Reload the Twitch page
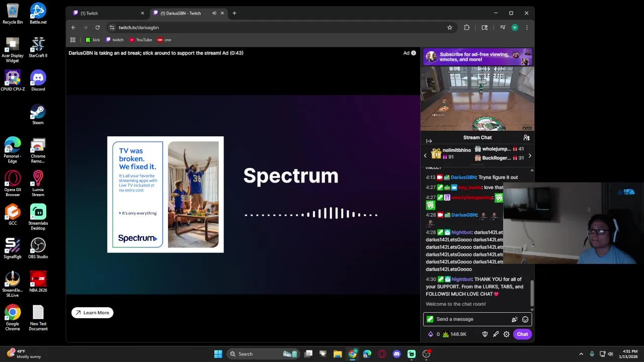Screen dimensions: 644x362 [x=98, y=28]
